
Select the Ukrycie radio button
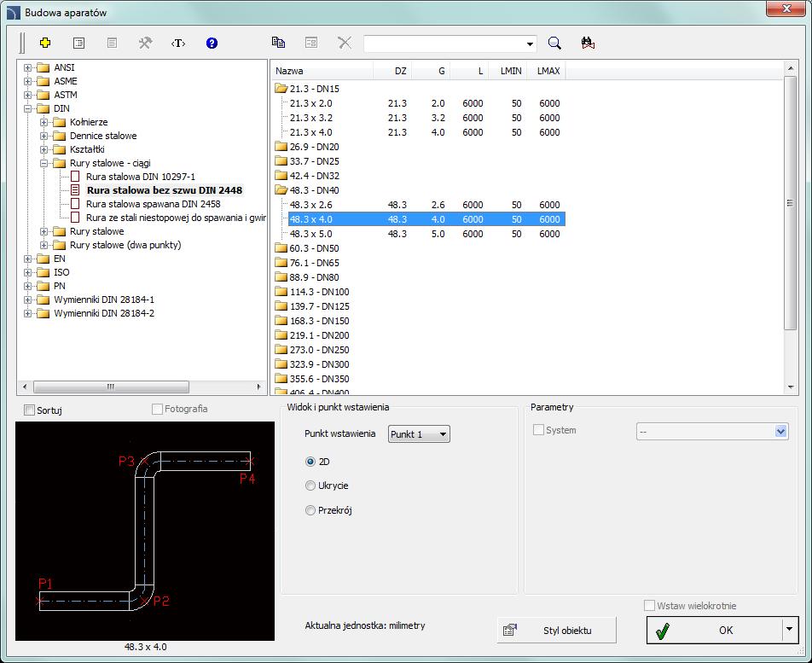[310, 486]
